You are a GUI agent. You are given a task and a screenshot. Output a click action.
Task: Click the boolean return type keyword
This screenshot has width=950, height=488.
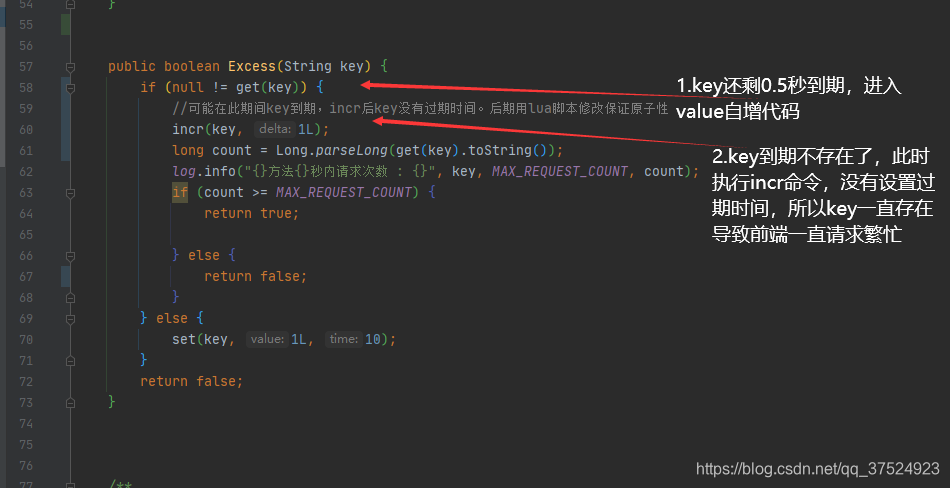coord(191,66)
